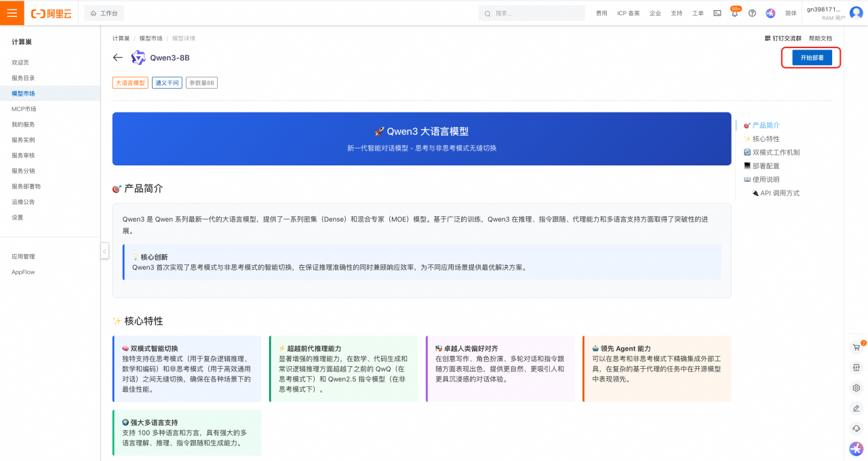Screen dimensions: 868x461
Task: Open notifications bell with 99+ badge
Action: tap(734, 13)
